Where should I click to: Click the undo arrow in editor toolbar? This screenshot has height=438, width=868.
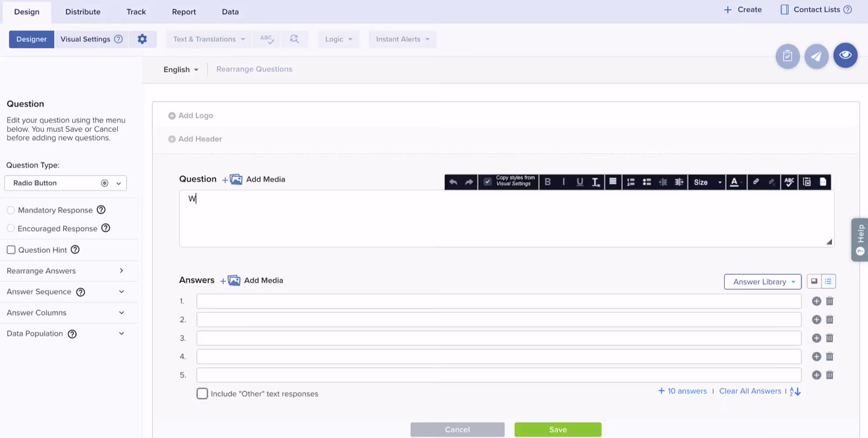453,182
